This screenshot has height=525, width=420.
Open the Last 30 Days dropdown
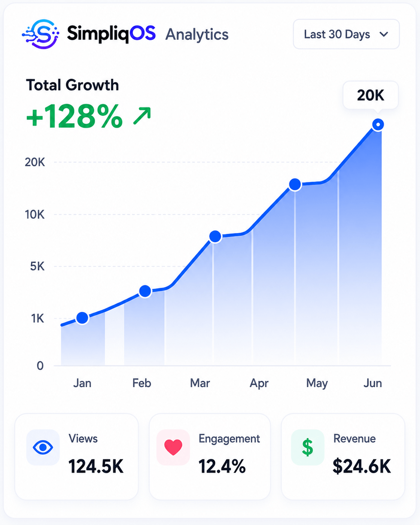(x=346, y=34)
